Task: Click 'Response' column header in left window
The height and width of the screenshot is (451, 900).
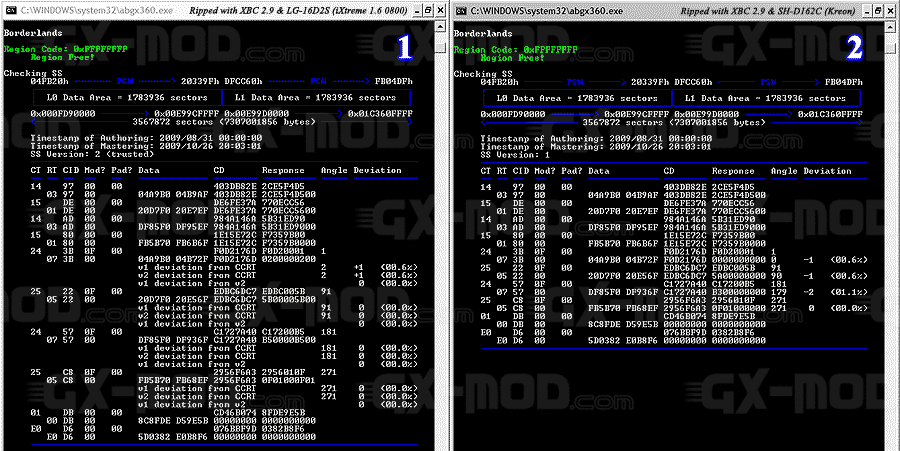Action: [283, 170]
